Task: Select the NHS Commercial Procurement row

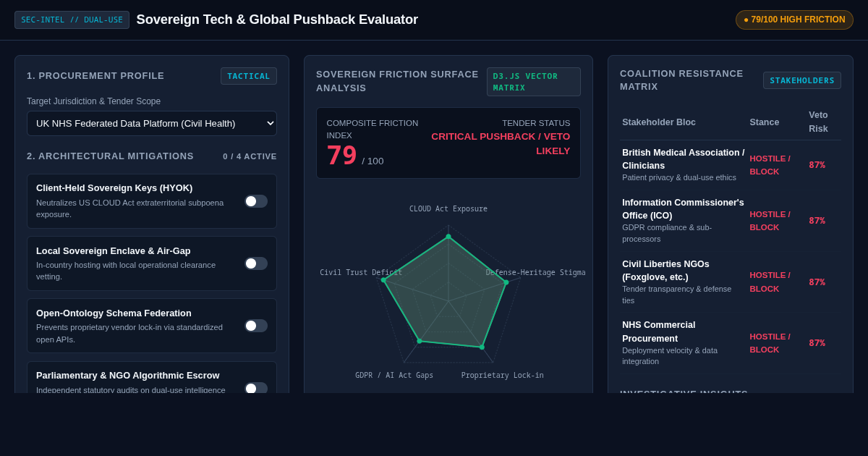Action: 731,343
